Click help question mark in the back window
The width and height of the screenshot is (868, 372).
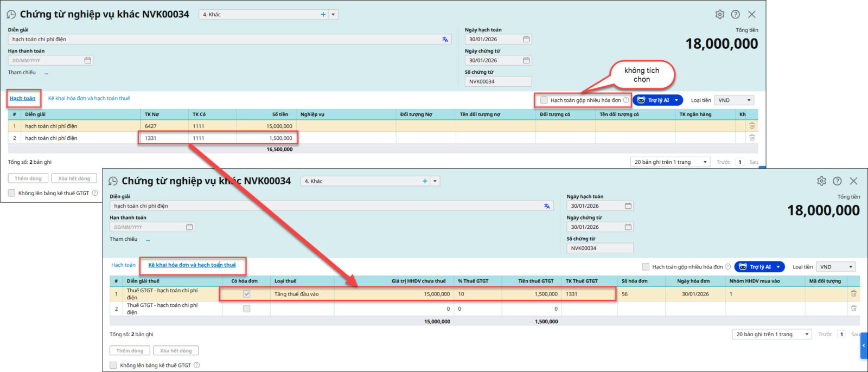[735, 15]
